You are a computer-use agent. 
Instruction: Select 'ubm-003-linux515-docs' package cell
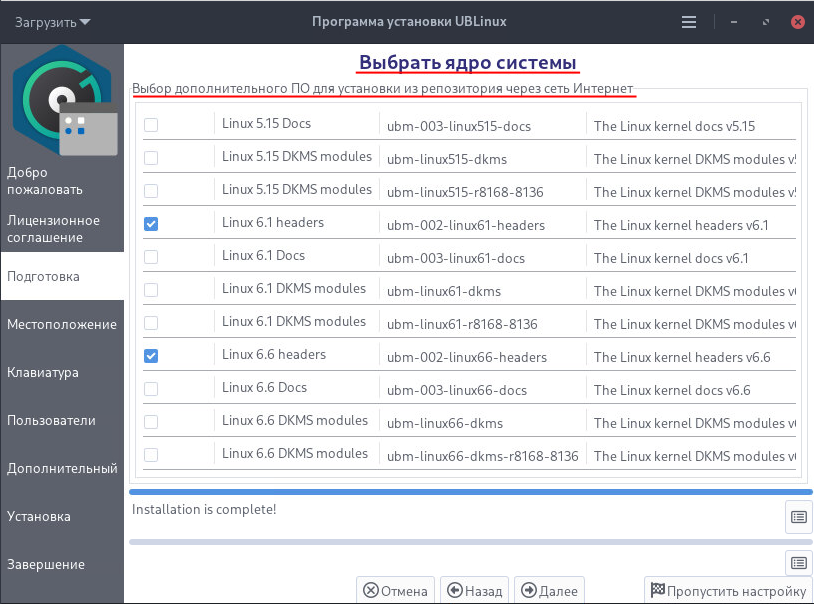(459, 126)
